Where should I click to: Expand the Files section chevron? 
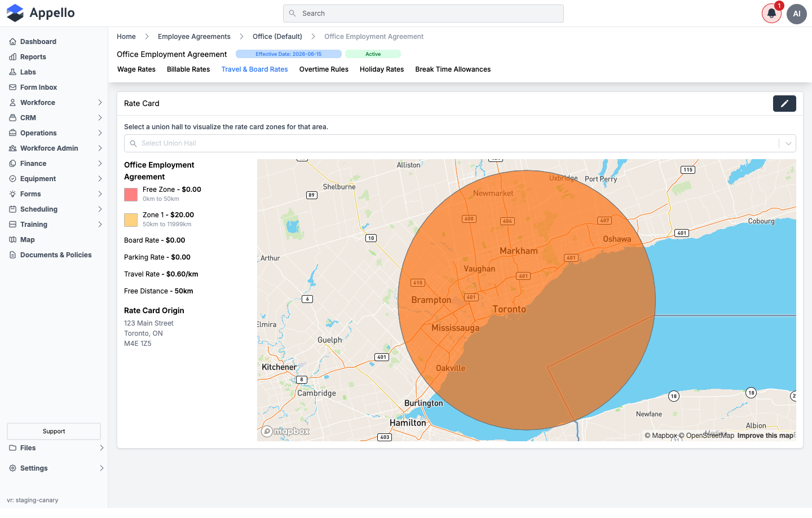[101, 448]
